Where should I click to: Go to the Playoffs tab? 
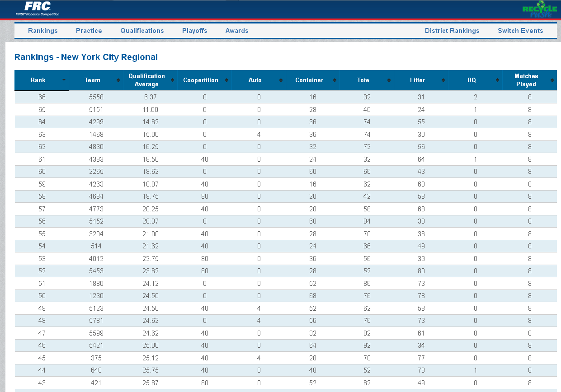pos(195,31)
